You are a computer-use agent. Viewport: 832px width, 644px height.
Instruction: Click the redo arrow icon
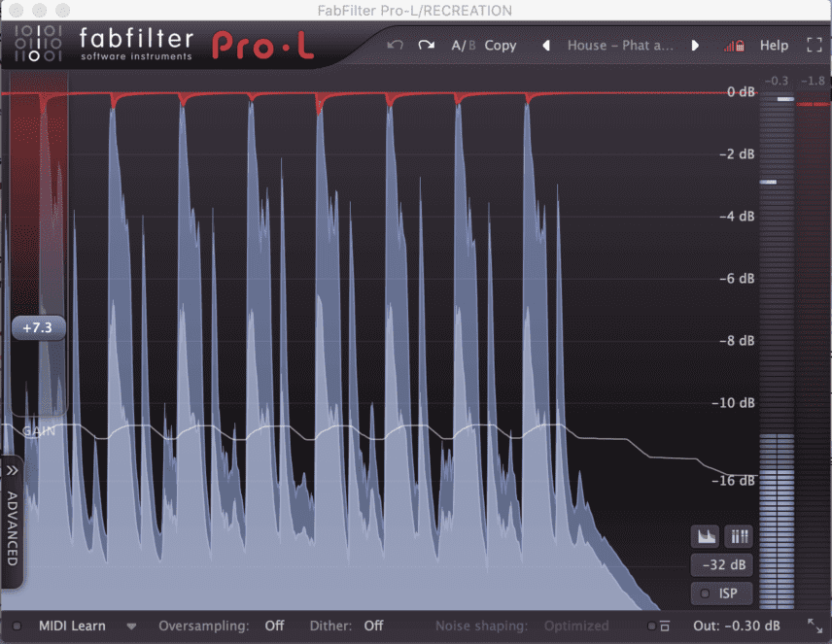click(x=426, y=45)
